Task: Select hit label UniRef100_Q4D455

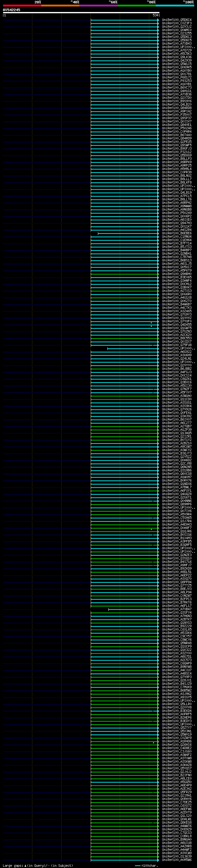Action: tap(176, 325)
